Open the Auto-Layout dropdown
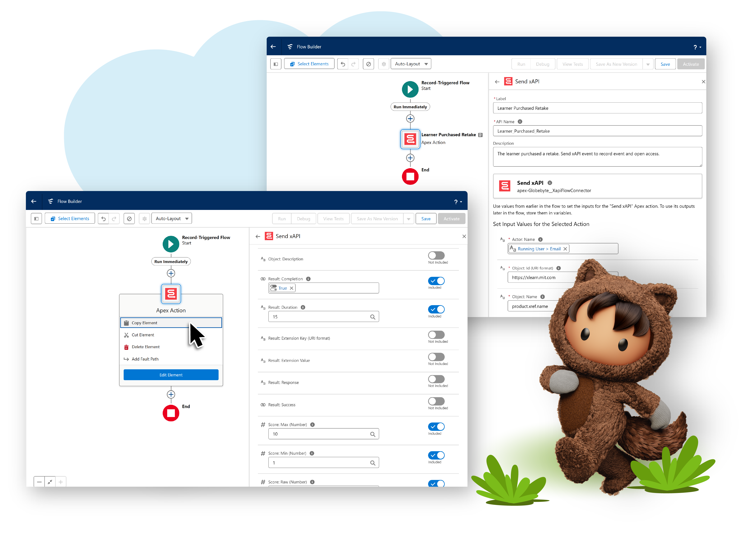Screen dimensions: 756x537 411,63
